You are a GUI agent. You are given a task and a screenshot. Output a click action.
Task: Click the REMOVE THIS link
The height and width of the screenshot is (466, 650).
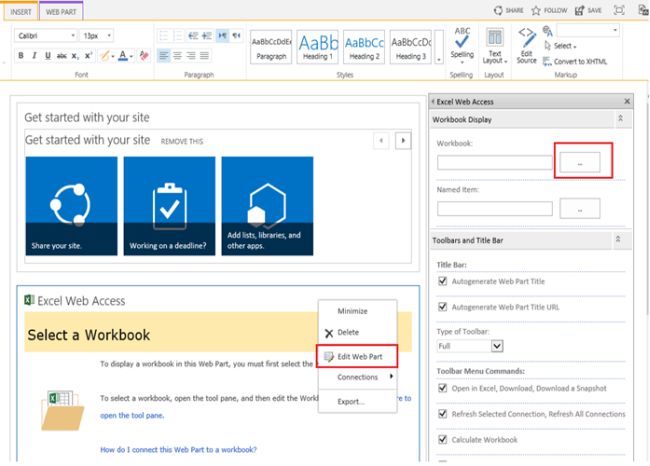point(182,141)
